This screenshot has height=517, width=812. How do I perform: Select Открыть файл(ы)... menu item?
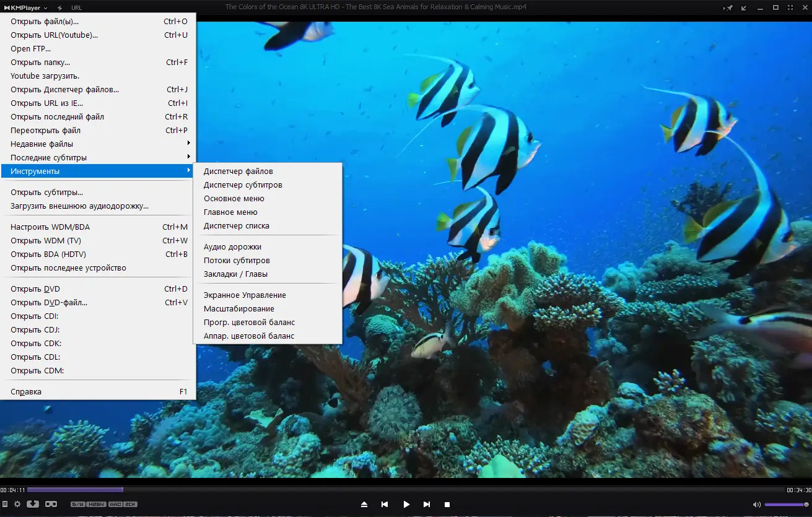coord(98,21)
